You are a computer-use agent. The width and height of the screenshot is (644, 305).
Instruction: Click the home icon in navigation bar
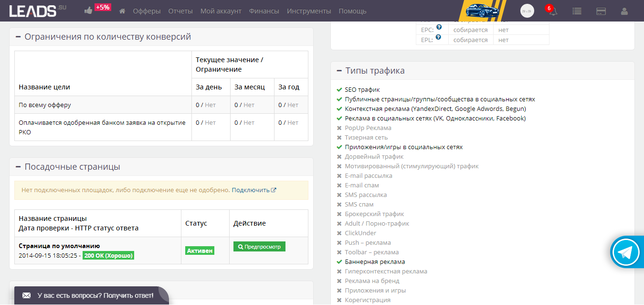122,11
